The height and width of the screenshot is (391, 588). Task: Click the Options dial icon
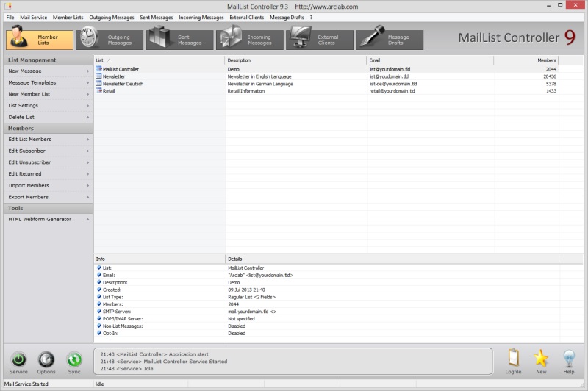point(46,359)
